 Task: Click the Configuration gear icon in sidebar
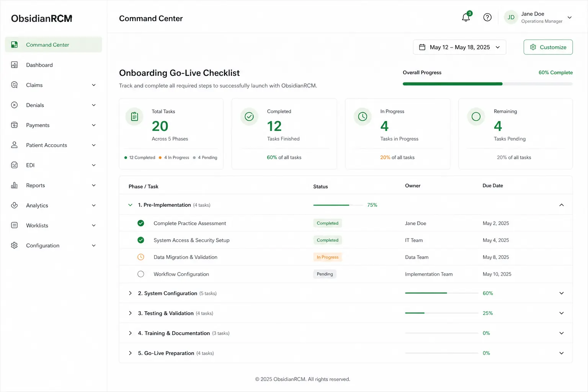coord(15,245)
